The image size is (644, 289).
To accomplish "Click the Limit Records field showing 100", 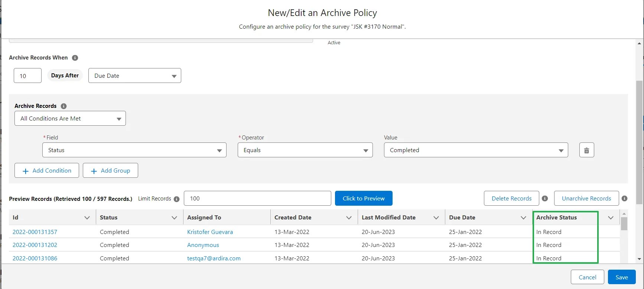I will coord(257,198).
